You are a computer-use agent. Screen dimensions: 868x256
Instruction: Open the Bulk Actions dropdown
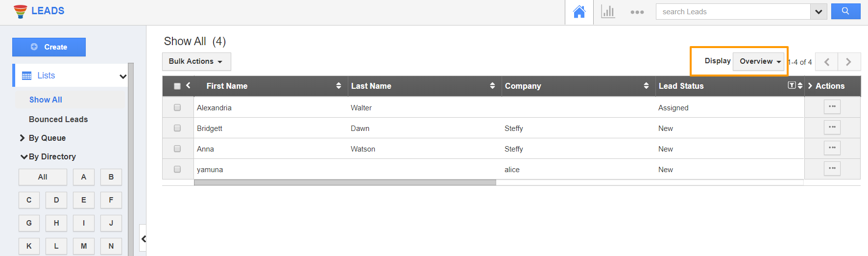196,61
